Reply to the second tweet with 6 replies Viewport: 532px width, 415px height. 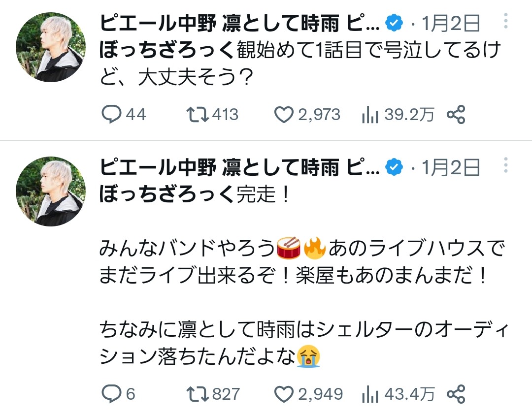pos(111,394)
